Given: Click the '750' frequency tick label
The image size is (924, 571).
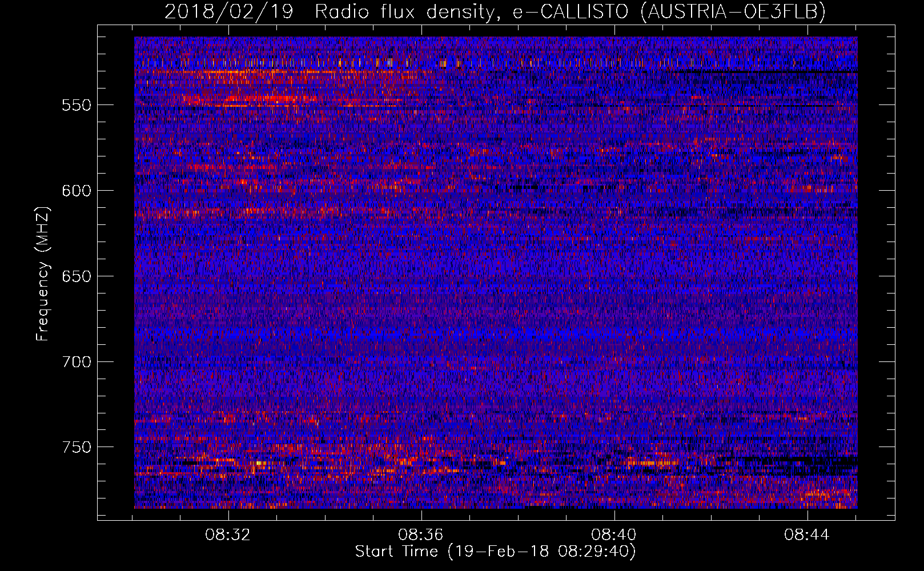Looking at the screenshot, I should (77, 447).
